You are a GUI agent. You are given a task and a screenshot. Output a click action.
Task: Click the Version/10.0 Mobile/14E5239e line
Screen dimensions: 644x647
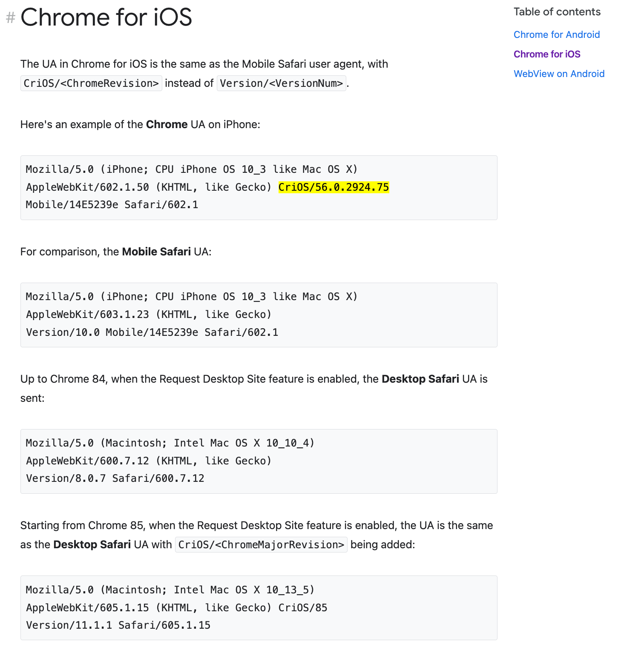point(152,332)
